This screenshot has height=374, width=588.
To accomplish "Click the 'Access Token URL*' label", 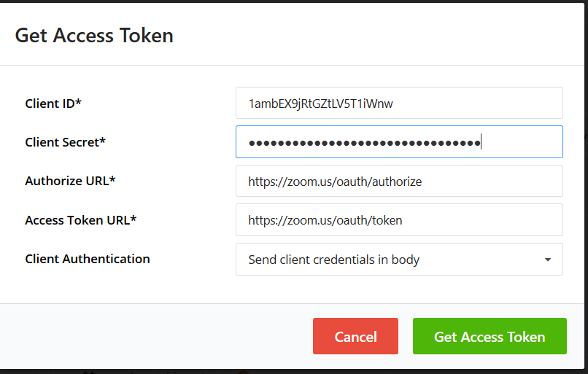I will click(x=80, y=219).
